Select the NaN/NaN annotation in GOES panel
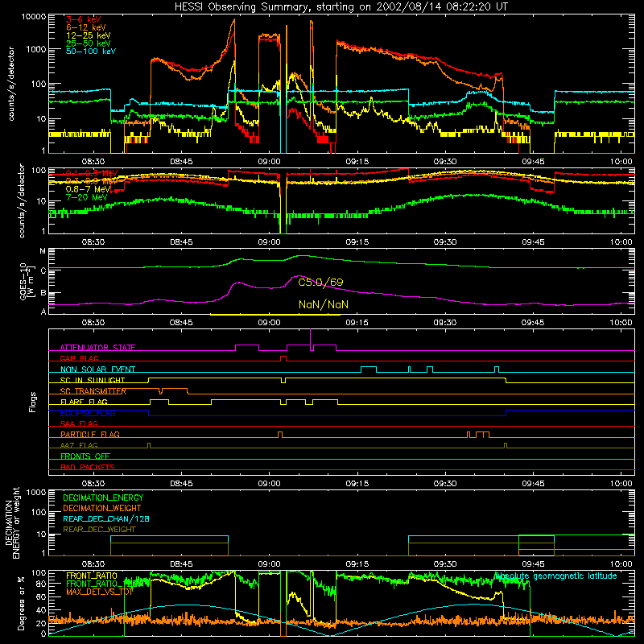This screenshot has height=644, width=644. [x=324, y=304]
